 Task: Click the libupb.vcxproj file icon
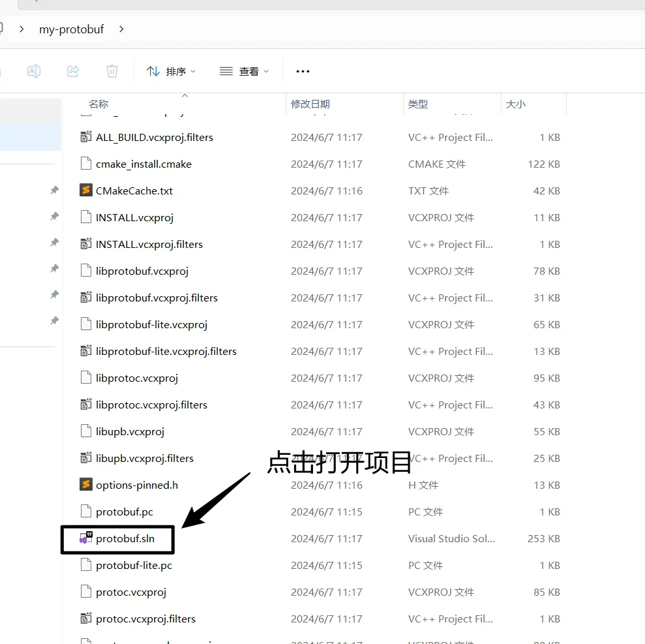[86, 431]
